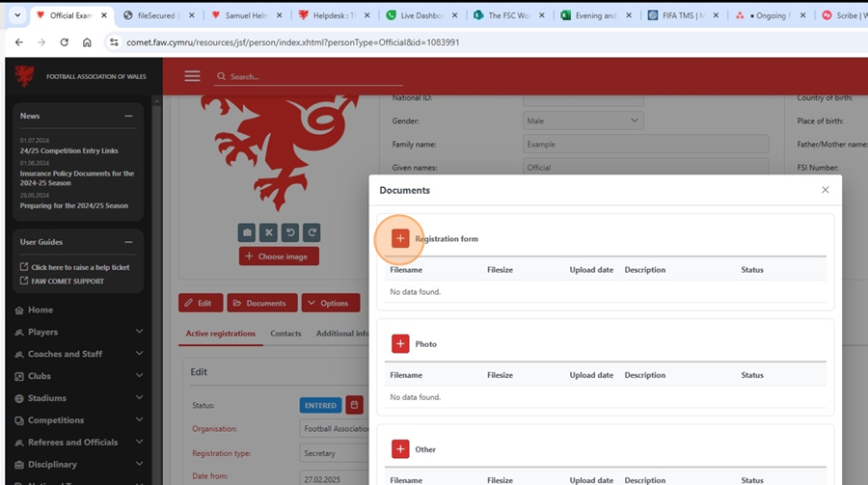Expand the Coaches and Staff menu
The height and width of the screenshot is (485, 868).
pyautogui.click(x=78, y=354)
